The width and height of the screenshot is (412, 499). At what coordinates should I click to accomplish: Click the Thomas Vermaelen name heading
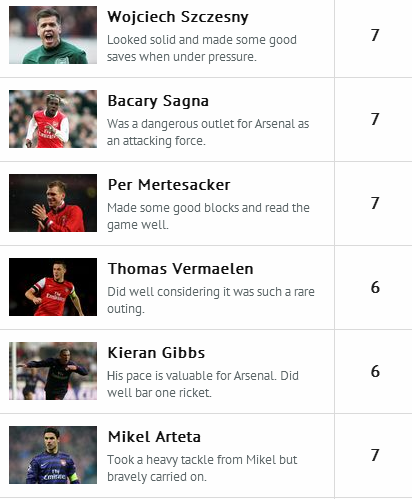coord(180,269)
